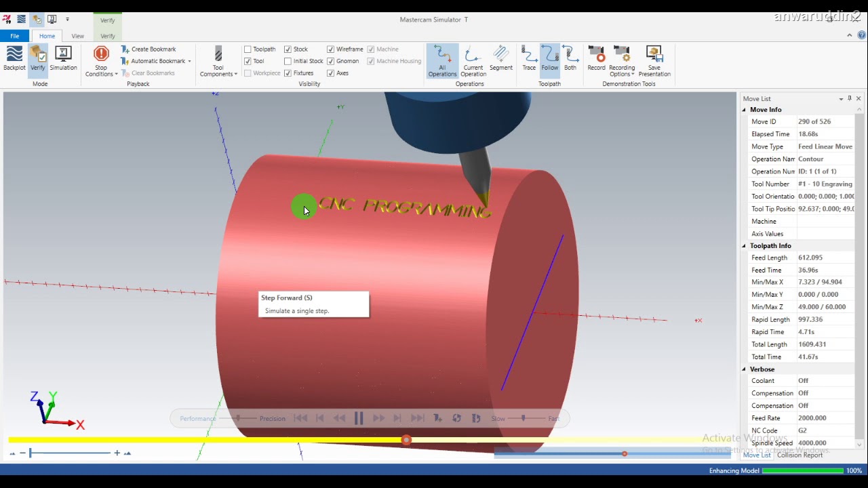This screenshot has width=868, height=488.
Task: Uncheck the Stock checkbox
Action: click(x=288, y=49)
